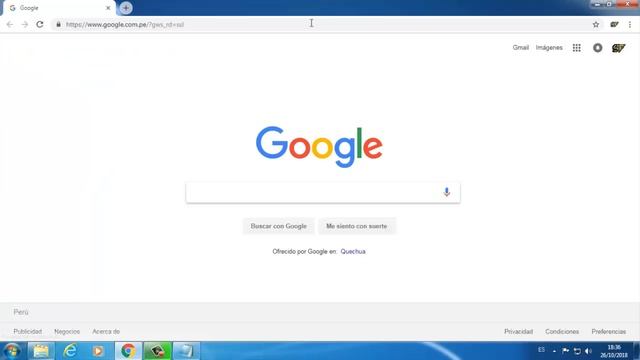This screenshot has width=640, height=360.
Task: Open the volume speaker icon
Action: pyautogui.click(x=588, y=351)
